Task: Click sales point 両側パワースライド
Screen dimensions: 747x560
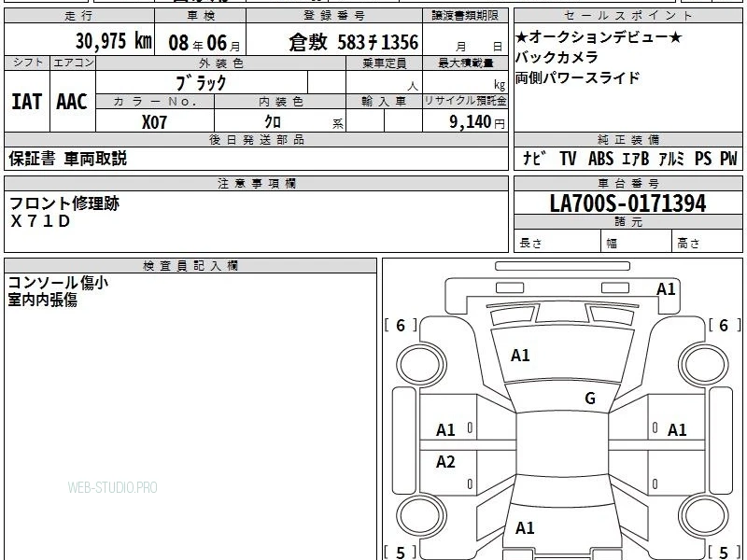Action: pos(577,77)
